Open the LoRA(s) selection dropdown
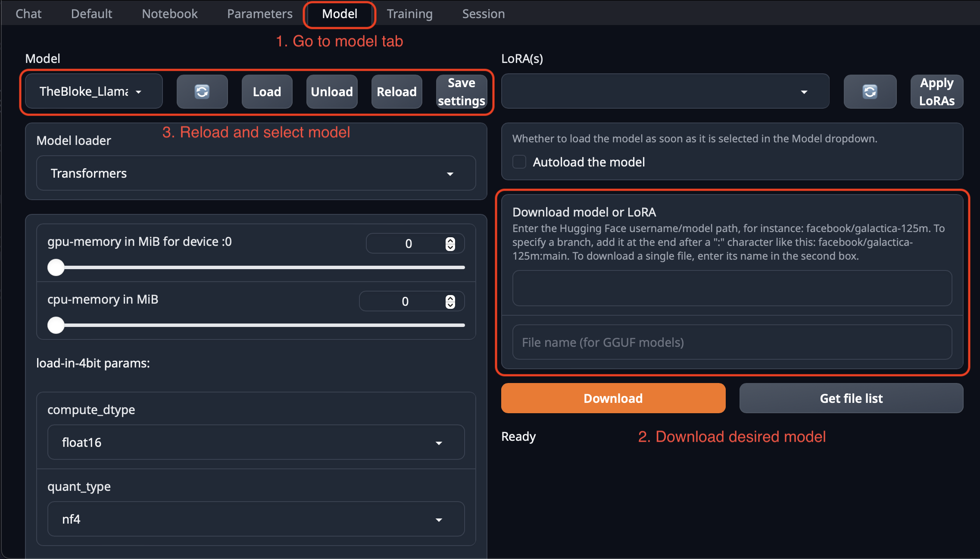 tap(665, 91)
